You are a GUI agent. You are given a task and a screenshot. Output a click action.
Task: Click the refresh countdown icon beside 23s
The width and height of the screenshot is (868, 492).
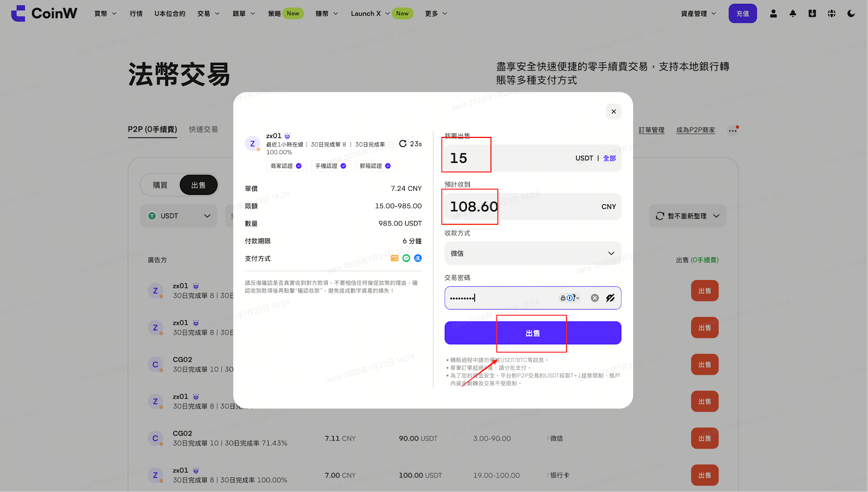point(403,144)
